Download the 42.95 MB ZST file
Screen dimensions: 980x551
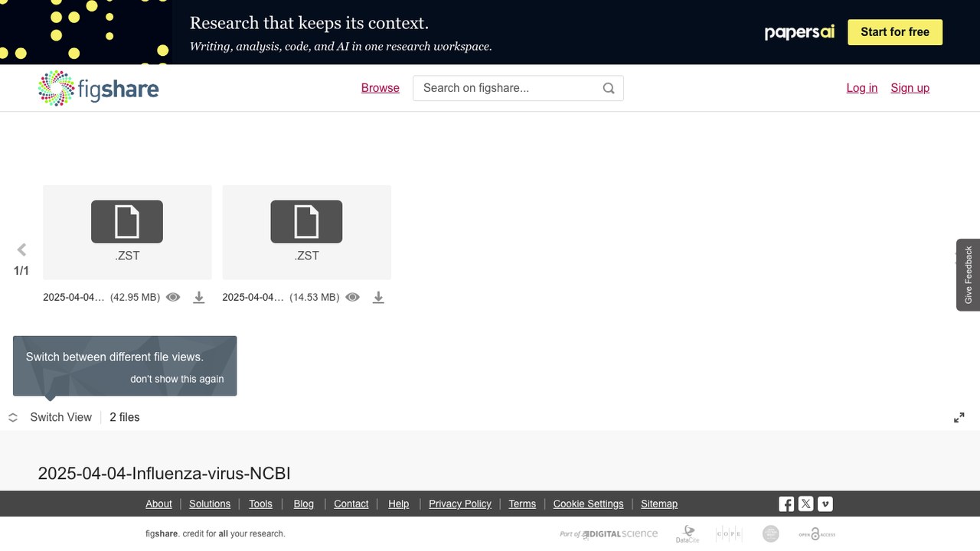[x=198, y=298]
